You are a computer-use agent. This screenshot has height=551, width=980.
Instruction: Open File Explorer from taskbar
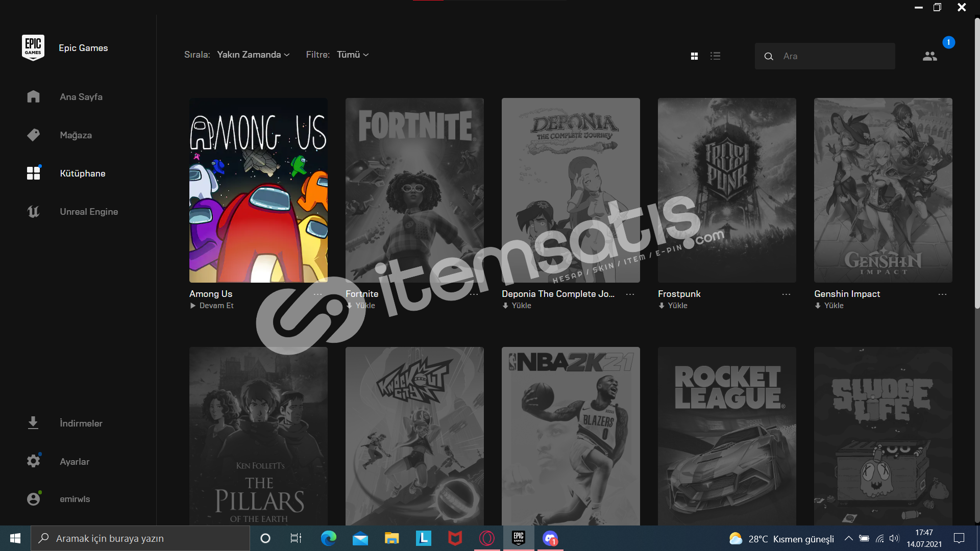391,538
